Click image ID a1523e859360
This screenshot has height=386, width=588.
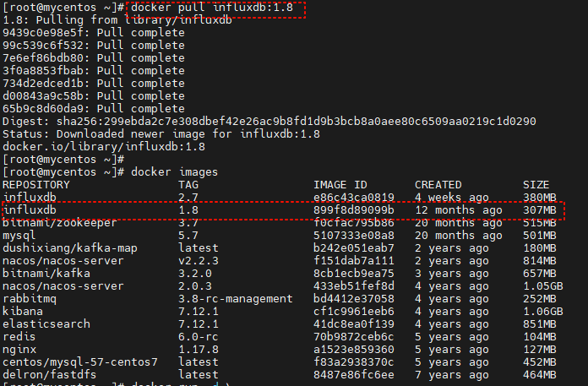coord(354,350)
